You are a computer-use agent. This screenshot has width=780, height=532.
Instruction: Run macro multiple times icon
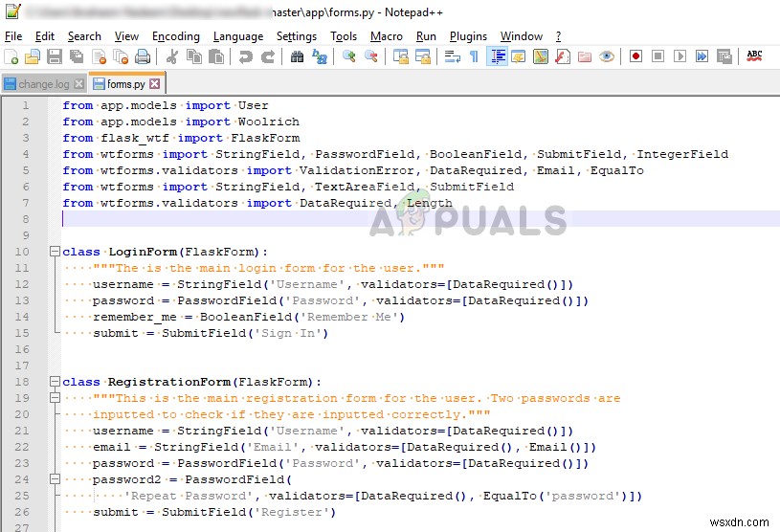click(x=702, y=56)
